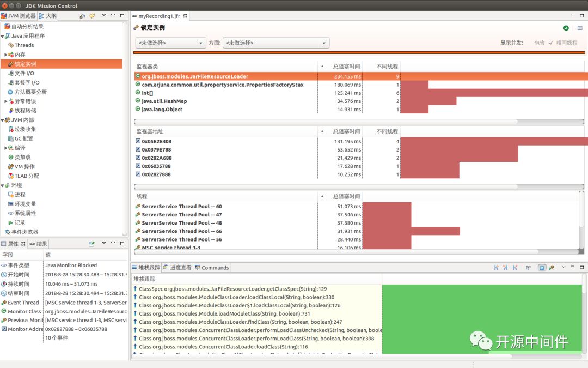
Task: Collapse 环境 tree node
Action: 2,185
